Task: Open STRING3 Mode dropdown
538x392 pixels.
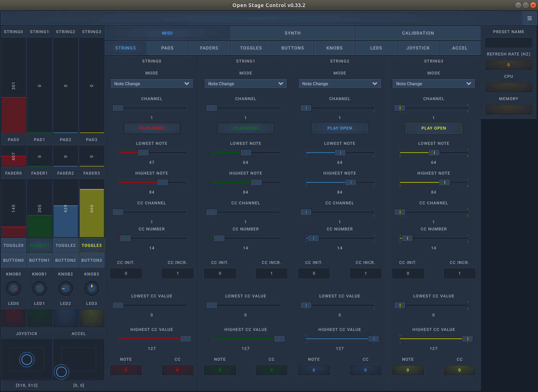Action: pos(434,84)
